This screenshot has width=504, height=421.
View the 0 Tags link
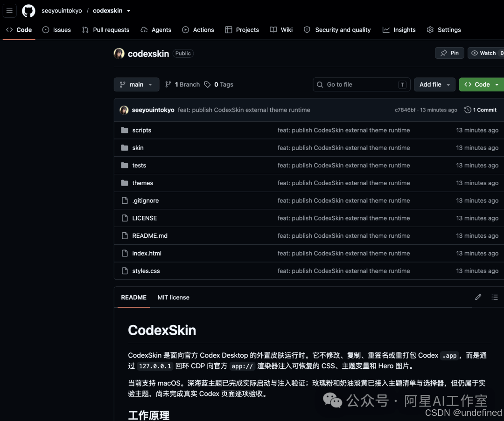[219, 84]
